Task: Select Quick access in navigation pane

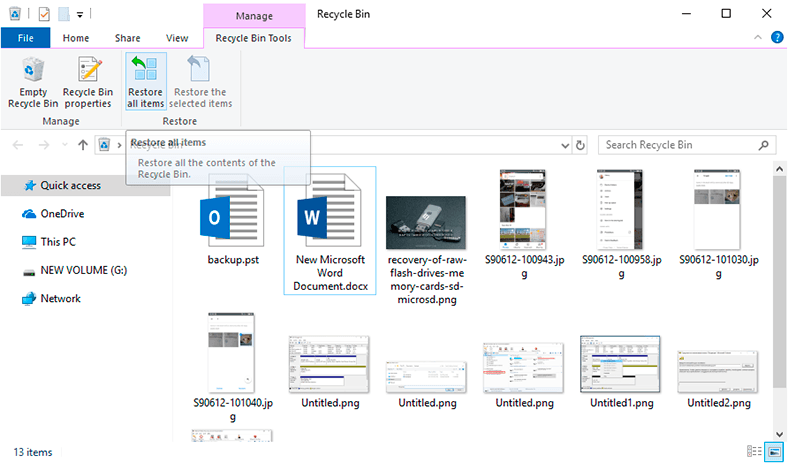Action: [85, 186]
